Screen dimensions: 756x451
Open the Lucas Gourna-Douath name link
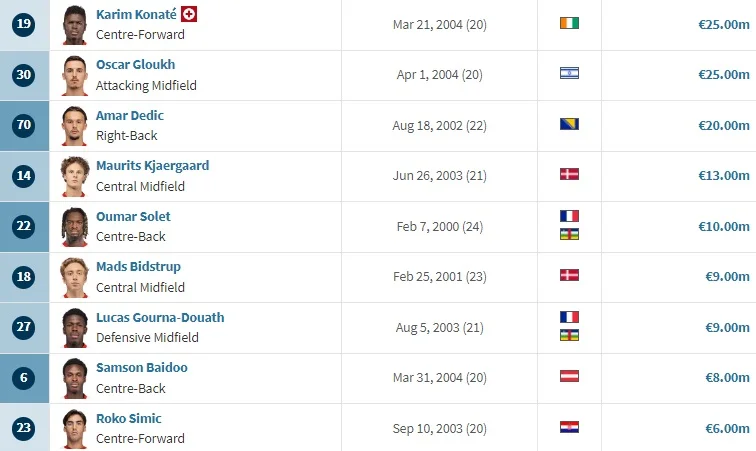point(160,317)
